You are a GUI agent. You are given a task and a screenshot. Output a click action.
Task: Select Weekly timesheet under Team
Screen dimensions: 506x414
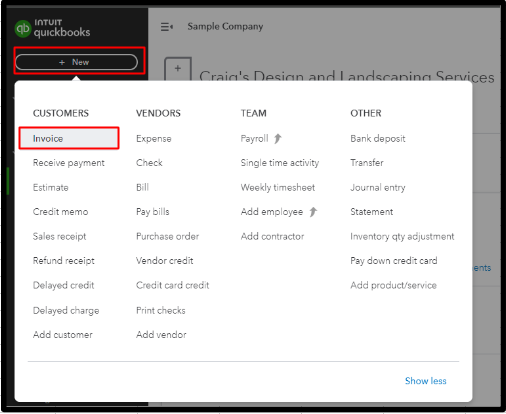tap(278, 188)
